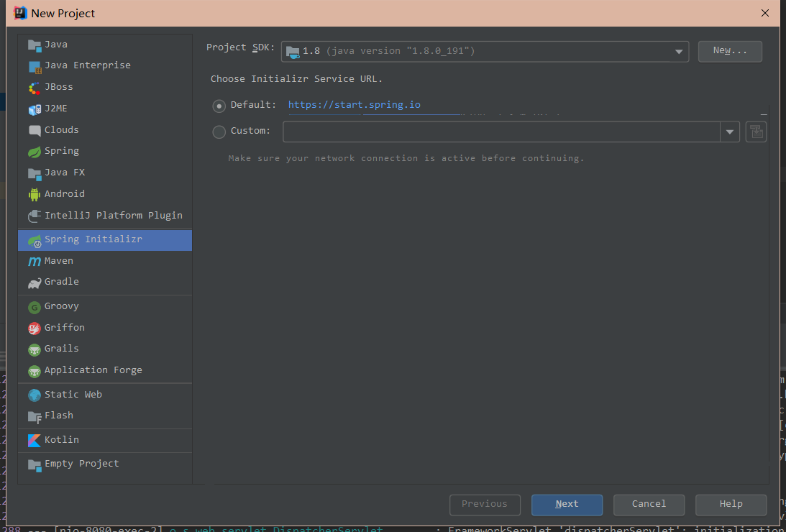Click the Application Forge list label
786x532 pixels.
click(x=93, y=370)
